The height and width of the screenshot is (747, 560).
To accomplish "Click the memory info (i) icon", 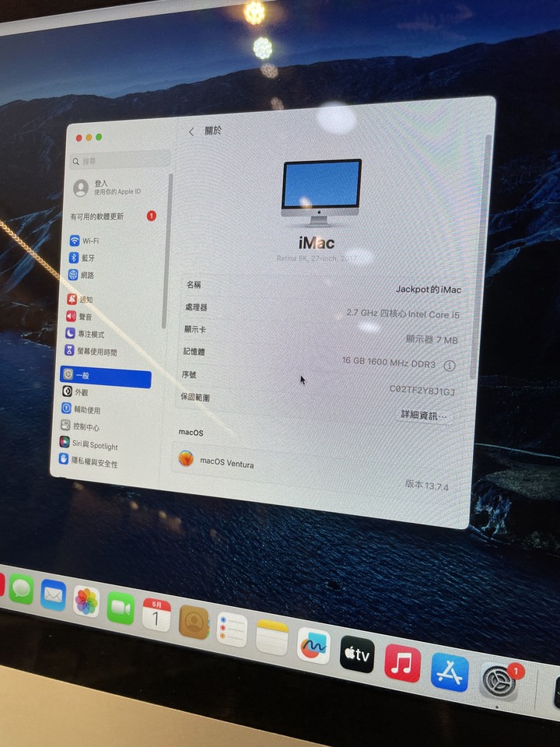I will pyautogui.click(x=450, y=366).
